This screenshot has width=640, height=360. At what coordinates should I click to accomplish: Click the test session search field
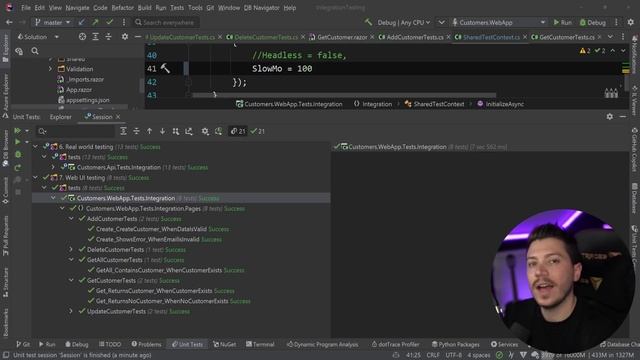click(x=76, y=131)
